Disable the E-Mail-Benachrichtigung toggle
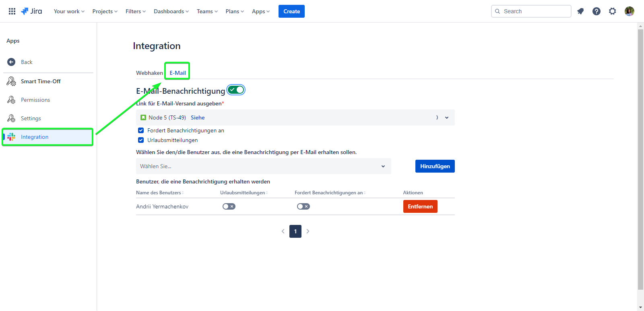The height and width of the screenshot is (311, 644). (236, 90)
